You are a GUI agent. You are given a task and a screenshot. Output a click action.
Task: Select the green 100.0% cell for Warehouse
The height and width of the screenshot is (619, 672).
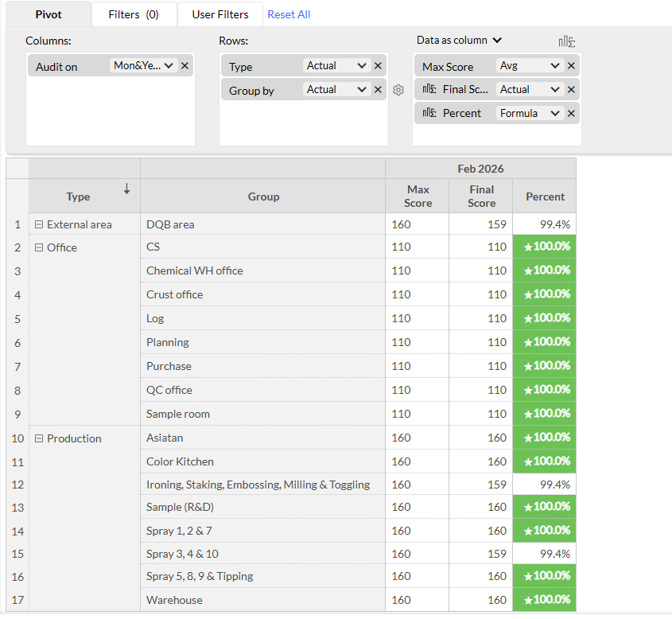(x=545, y=600)
